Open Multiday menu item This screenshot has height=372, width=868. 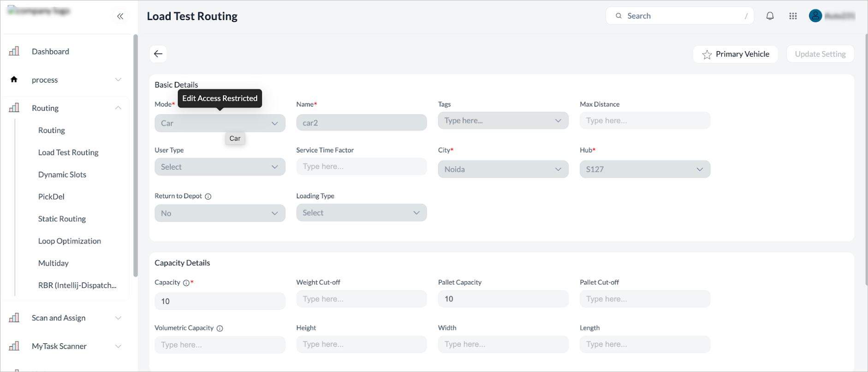[x=54, y=263]
